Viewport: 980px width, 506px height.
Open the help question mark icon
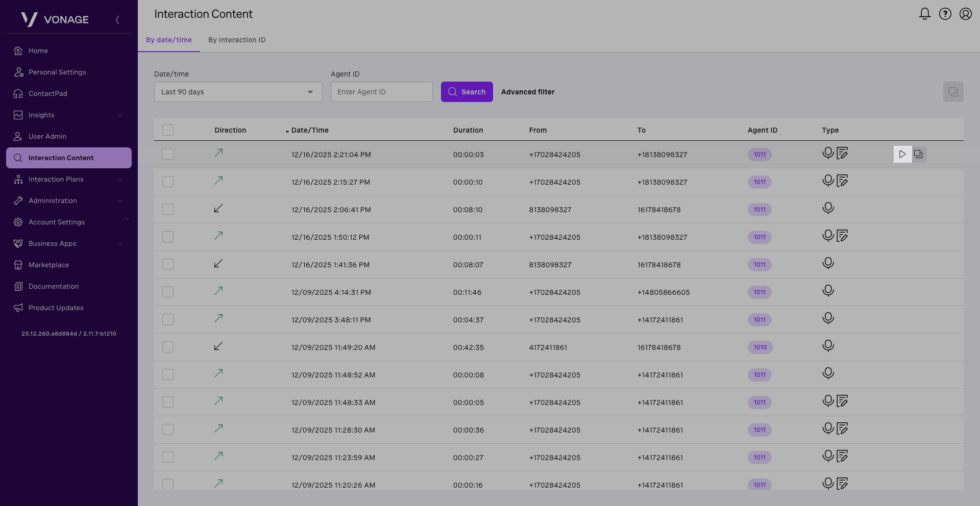pyautogui.click(x=945, y=14)
